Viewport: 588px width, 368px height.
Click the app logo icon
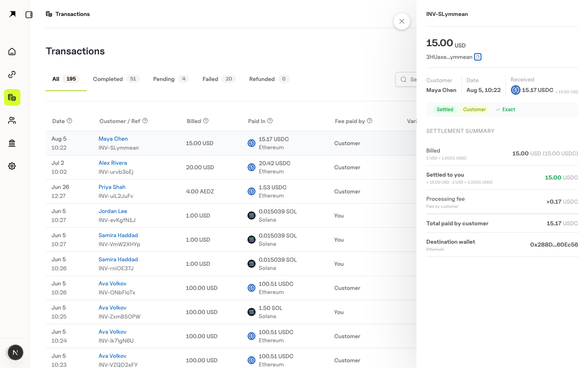(12, 14)
